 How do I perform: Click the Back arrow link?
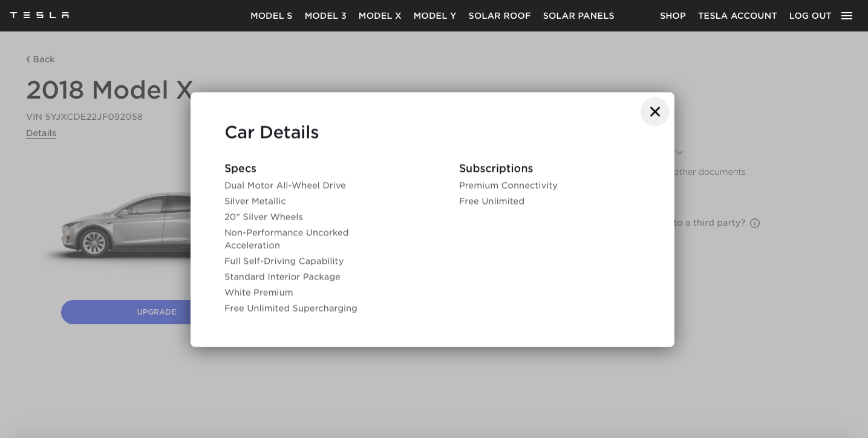point(41,59)
